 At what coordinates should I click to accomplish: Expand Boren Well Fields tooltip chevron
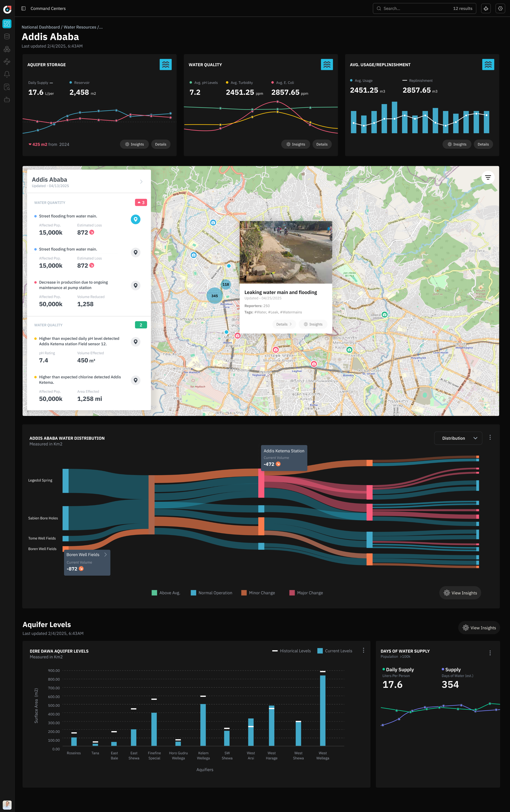105,554
